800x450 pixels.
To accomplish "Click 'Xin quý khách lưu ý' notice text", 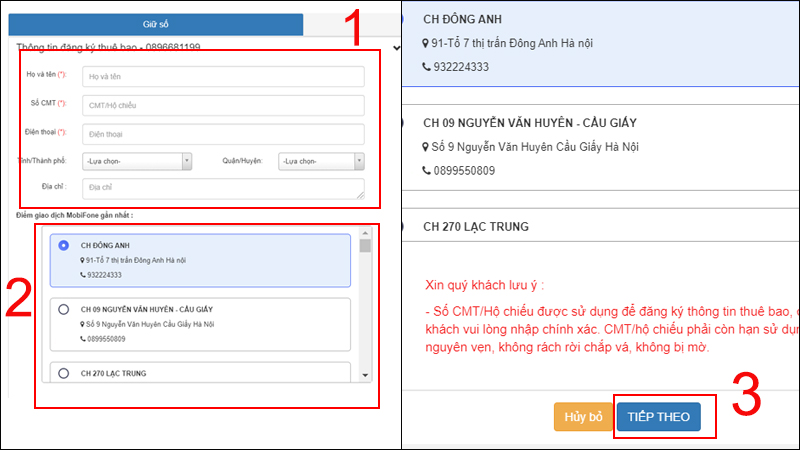I will click(485, 285).
